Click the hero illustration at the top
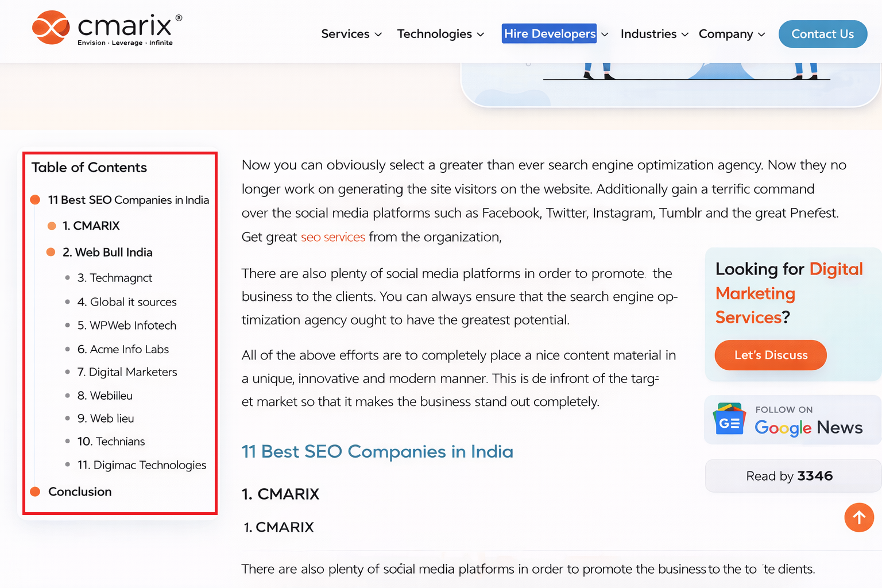882x588 pixels. tap(671, 85)
